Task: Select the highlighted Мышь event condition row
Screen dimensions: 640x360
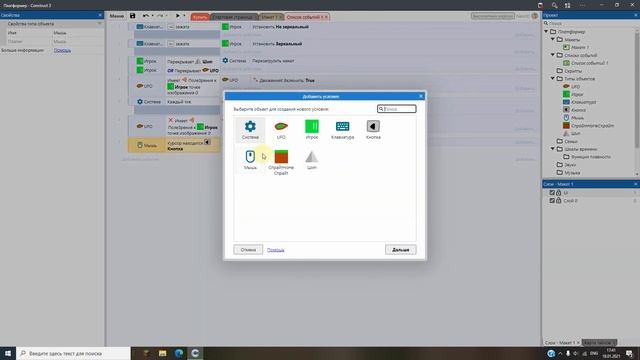Action: point(174,145)
